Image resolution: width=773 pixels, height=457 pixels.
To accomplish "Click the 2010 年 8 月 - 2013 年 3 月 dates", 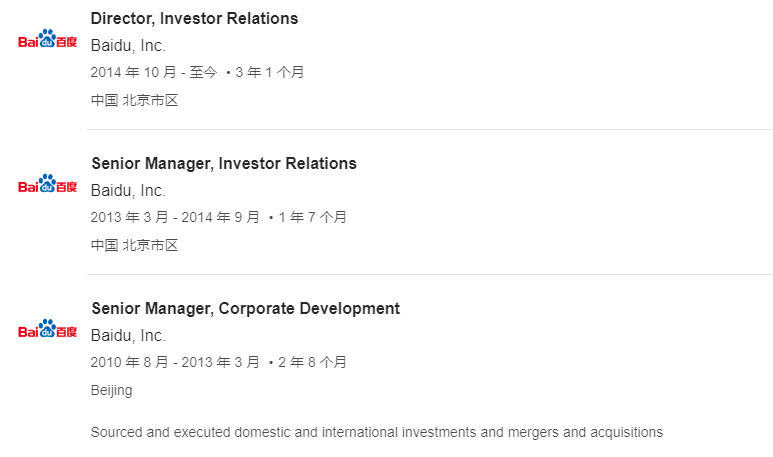I will pyautogui.click(x=175, y=362).
